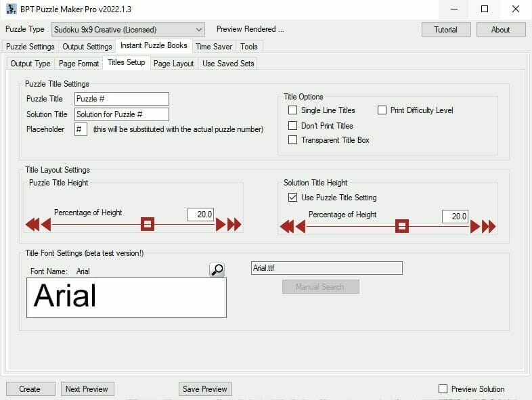Click the BPT Puzzle Maker app icon in the title bar
Image resolution: width=532 pixels, height=400 pixels.
pyautogui.click(x=12, y=9)
